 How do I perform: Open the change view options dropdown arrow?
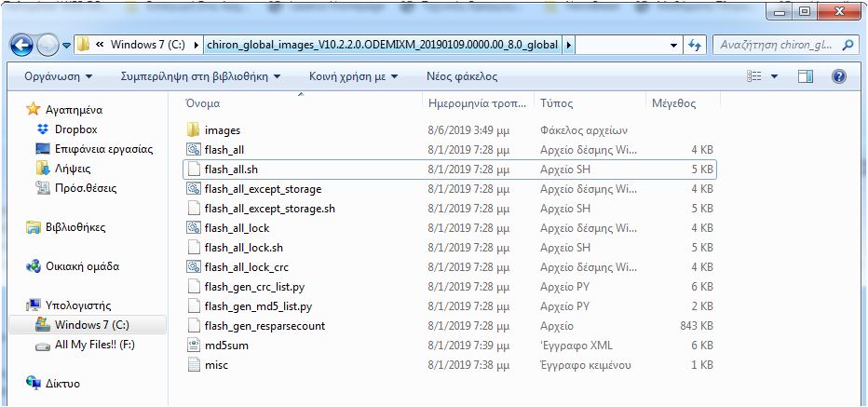tap(774, 76)
